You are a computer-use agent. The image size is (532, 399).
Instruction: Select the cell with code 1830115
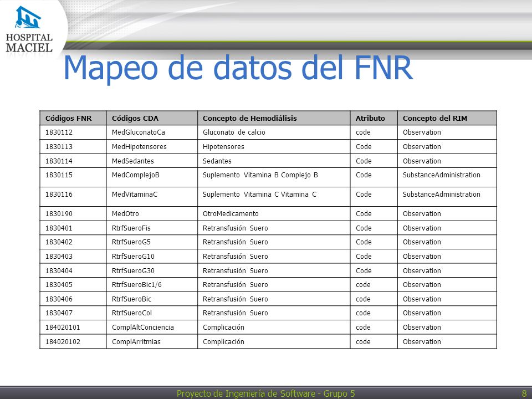click(73, 177)
